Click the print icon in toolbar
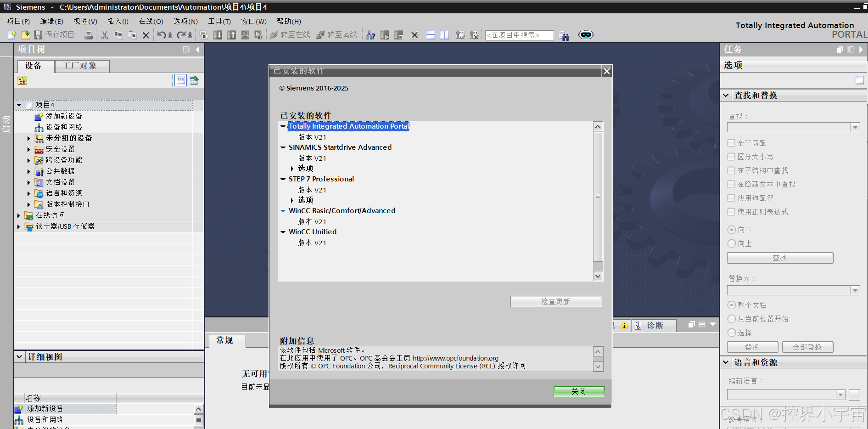This screenshot has width=868, height=429. [89, 35]
